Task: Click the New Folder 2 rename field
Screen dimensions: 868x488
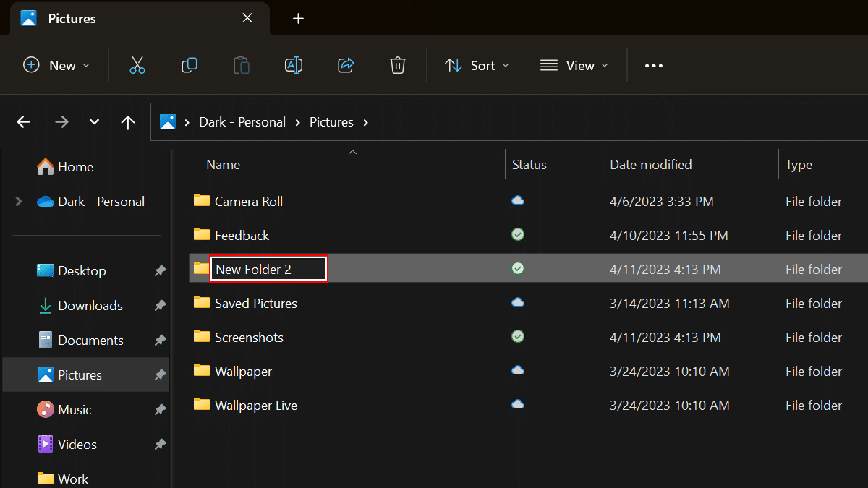Action: (x=268, y=268)
